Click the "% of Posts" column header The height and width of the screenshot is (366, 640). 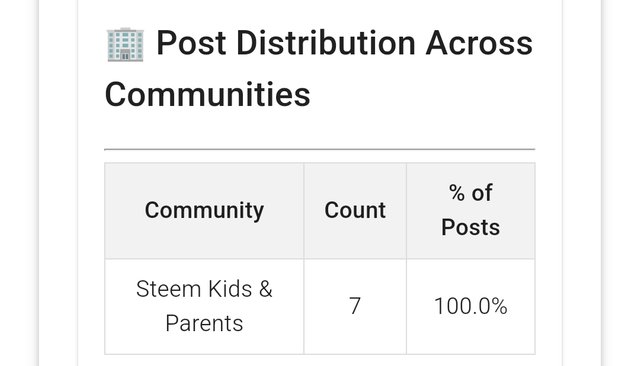[471, 211]
